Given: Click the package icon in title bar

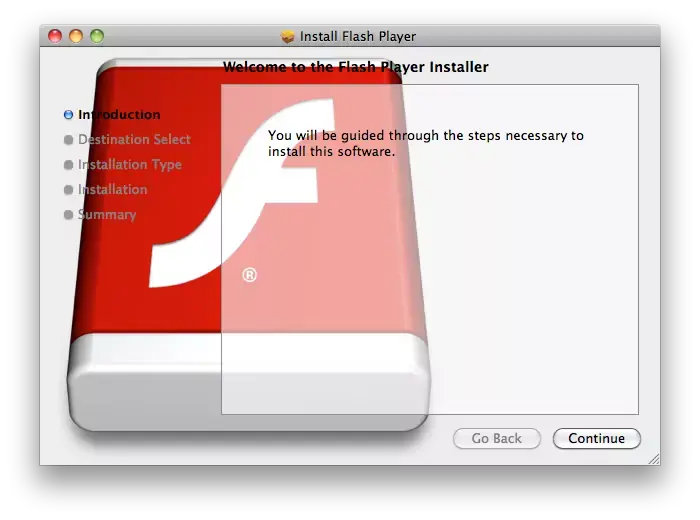Looking at the screenshot, I should click(288, 36).
